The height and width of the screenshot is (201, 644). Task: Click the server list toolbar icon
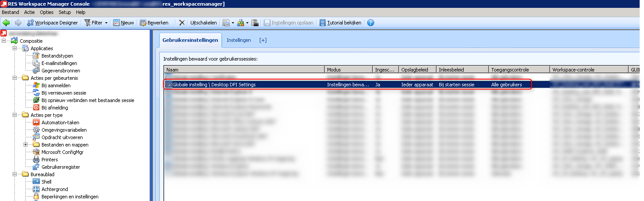point(255,23)
